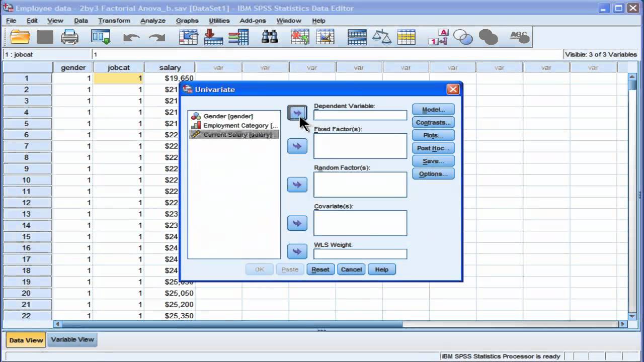Open the File menu
Image resolution: width=644 pixels, height=362 pixels.
pos(11,21)
